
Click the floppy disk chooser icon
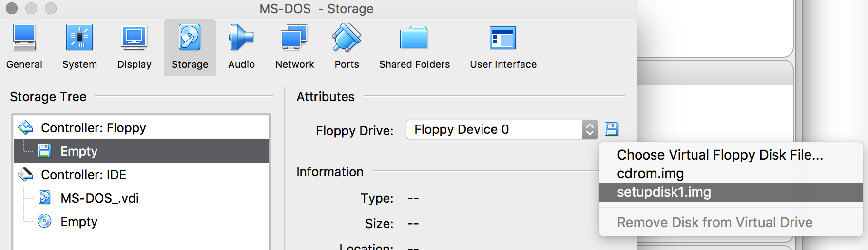coord(612,129)
